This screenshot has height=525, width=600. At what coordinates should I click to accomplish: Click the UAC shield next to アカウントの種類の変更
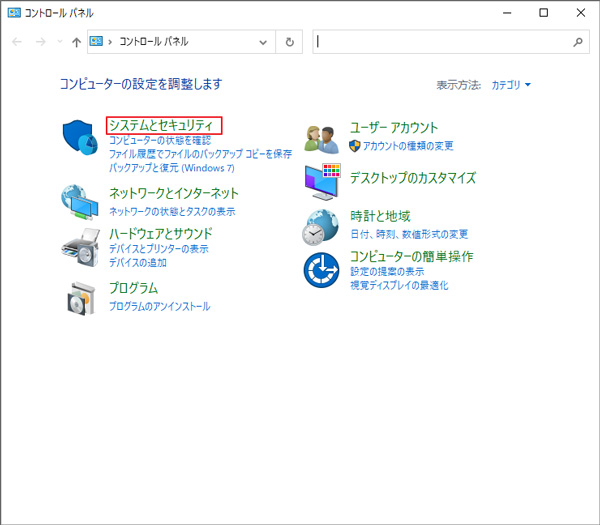coord(355,146)
